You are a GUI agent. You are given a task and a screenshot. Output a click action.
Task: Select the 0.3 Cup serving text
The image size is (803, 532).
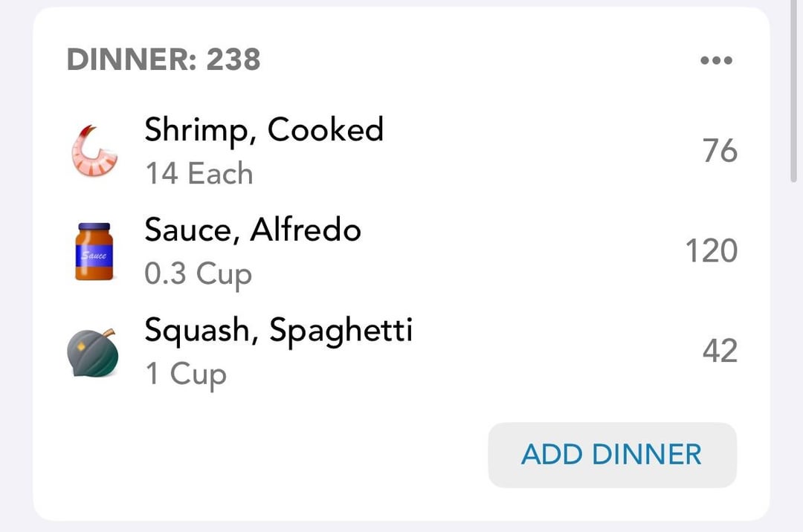coord(199,275)
